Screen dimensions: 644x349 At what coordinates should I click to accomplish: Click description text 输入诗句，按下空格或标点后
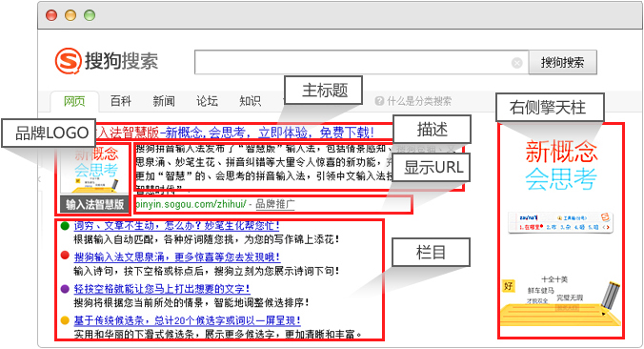point(207,271)
